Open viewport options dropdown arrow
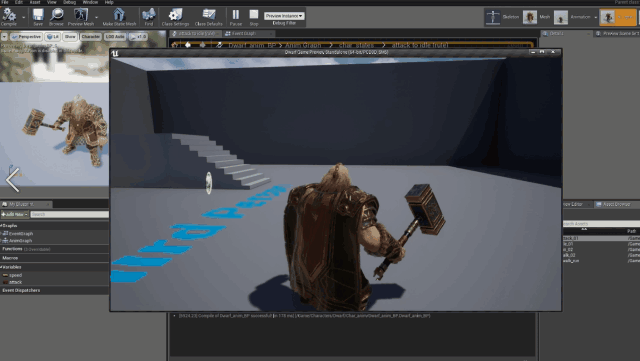 (4, 37)
